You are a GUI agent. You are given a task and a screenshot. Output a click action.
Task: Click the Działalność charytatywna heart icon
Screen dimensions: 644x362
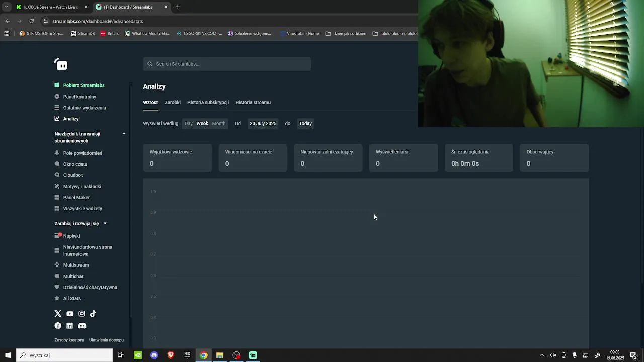tap(57, 287)
